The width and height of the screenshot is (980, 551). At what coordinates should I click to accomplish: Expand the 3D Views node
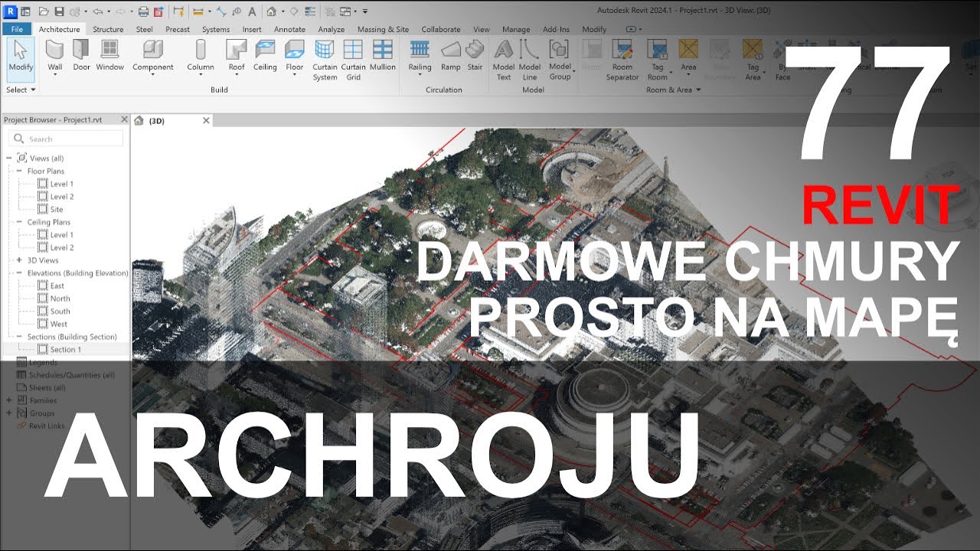point(19,260)
